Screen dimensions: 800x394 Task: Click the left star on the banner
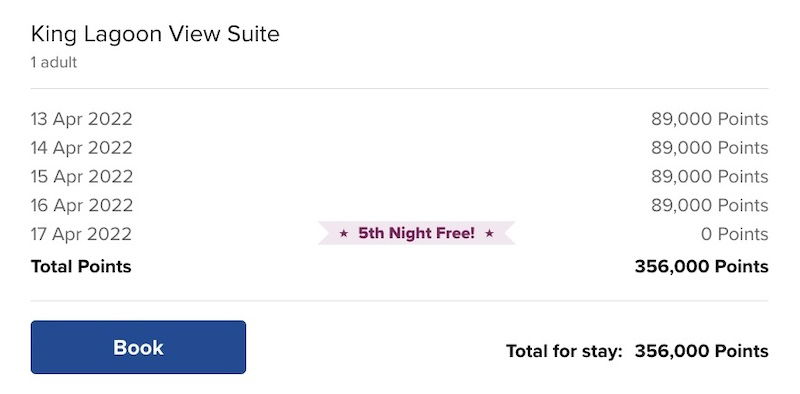click(x=344, y=234)
